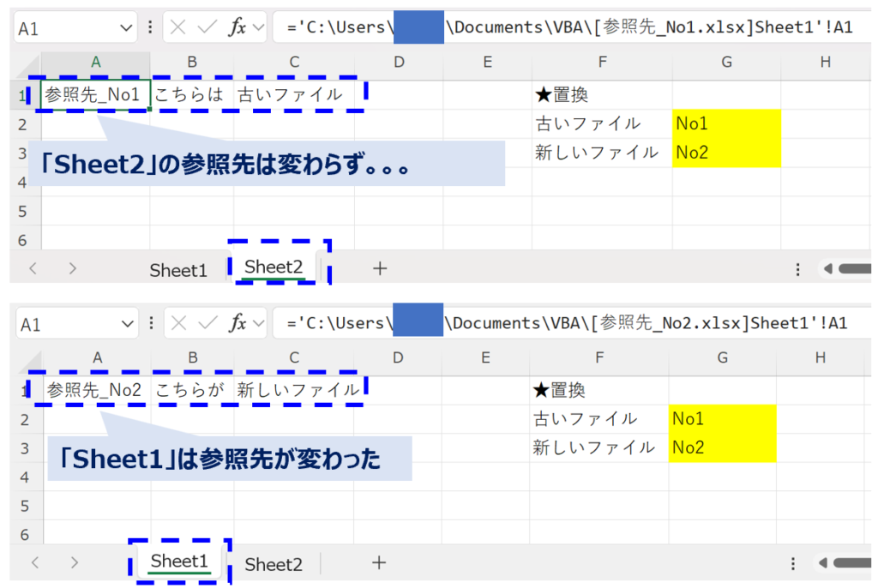Click F3 新しいファイル label in the top window
The image size is (878, 588).
point(602,153)
